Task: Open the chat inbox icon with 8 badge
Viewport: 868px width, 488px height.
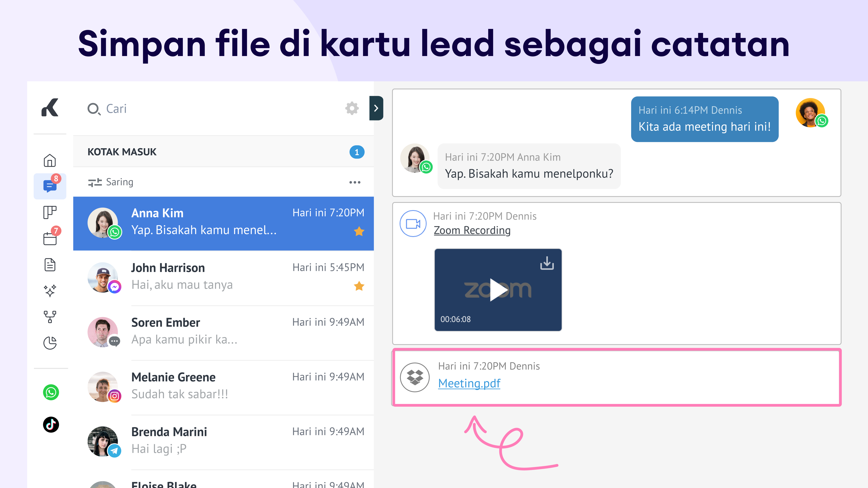Action: tap(50, 186)
